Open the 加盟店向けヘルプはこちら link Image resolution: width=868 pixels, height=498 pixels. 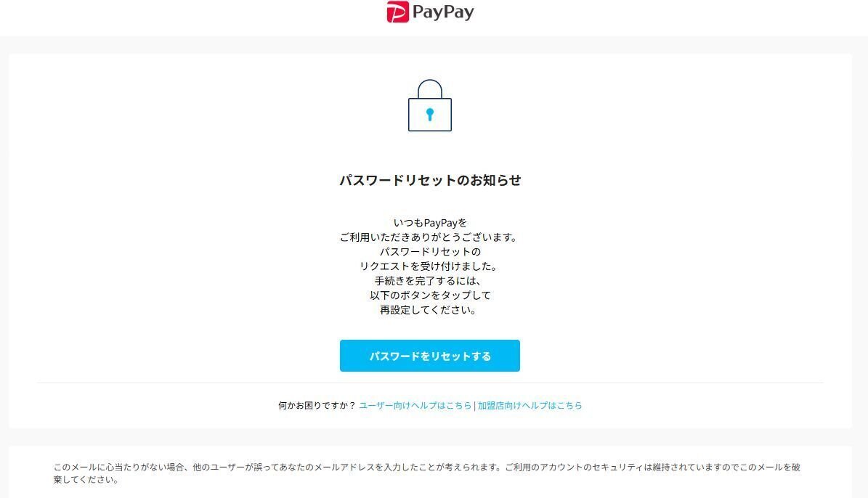530,406
